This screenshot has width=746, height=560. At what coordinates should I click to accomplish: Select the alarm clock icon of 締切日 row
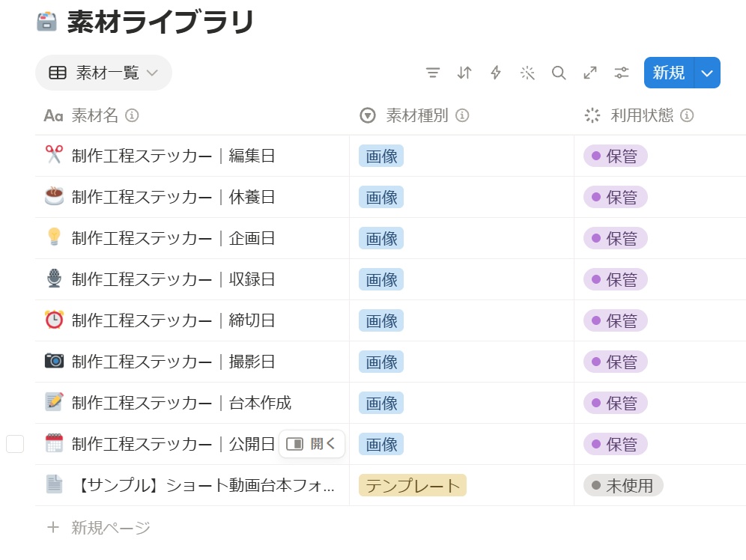(54, 320)
